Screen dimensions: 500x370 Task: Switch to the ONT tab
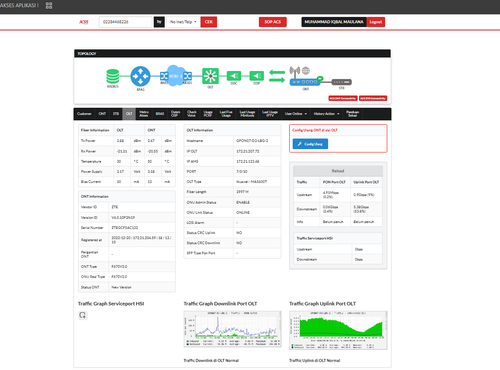[x=102, y=114]
